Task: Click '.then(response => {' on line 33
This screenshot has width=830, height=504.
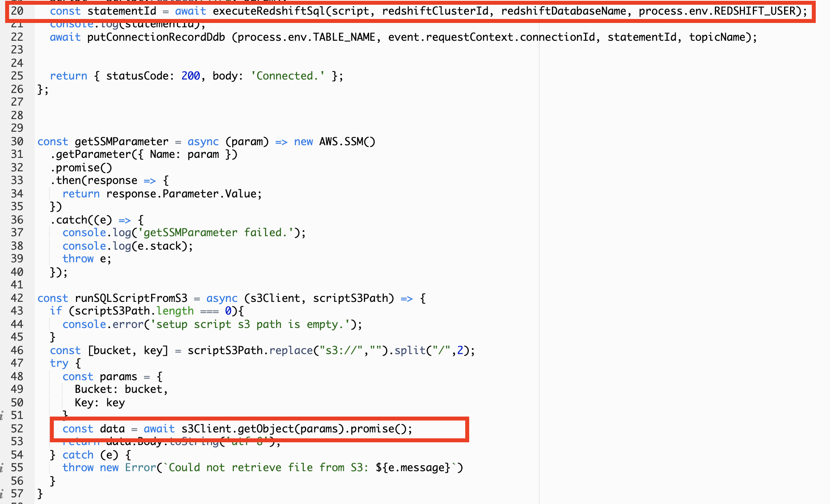Action: [109, 180]
